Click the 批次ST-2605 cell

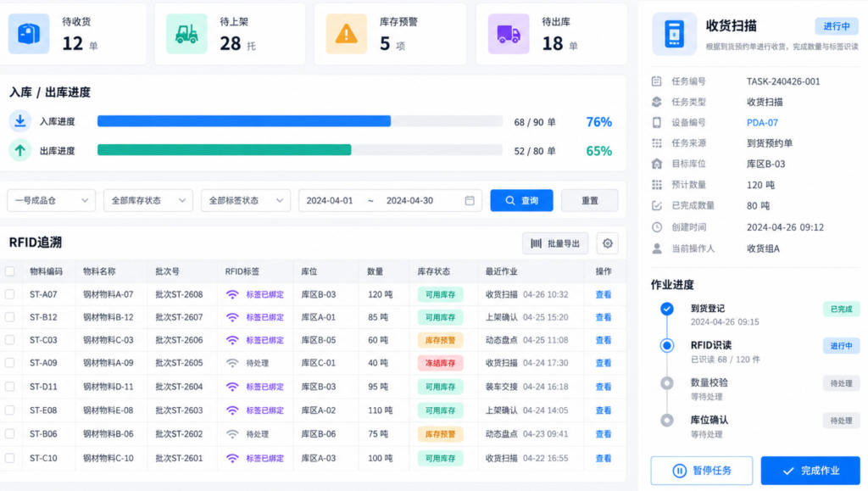coord(179,363)
